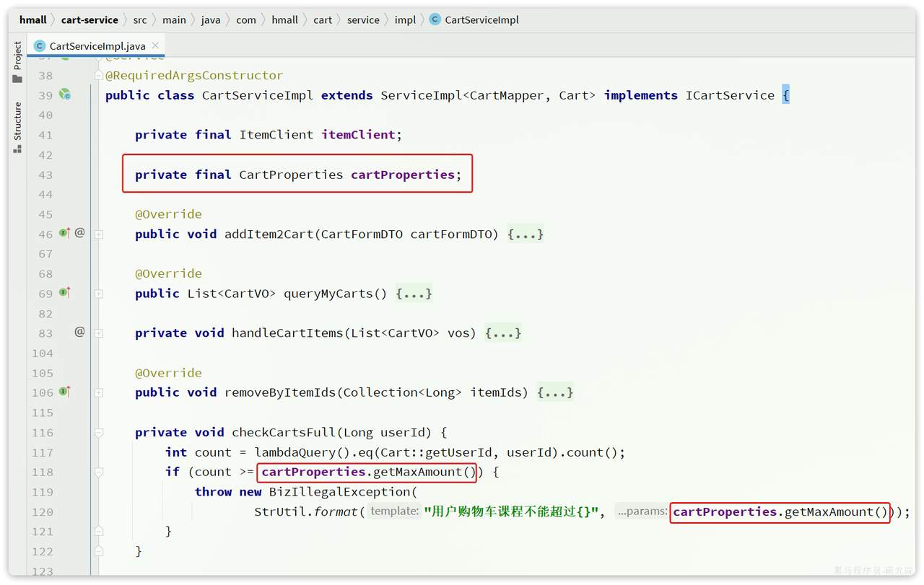924x585 pixels.
Task: Click getMaxAmount call on line 120
Action: point(829,512)
